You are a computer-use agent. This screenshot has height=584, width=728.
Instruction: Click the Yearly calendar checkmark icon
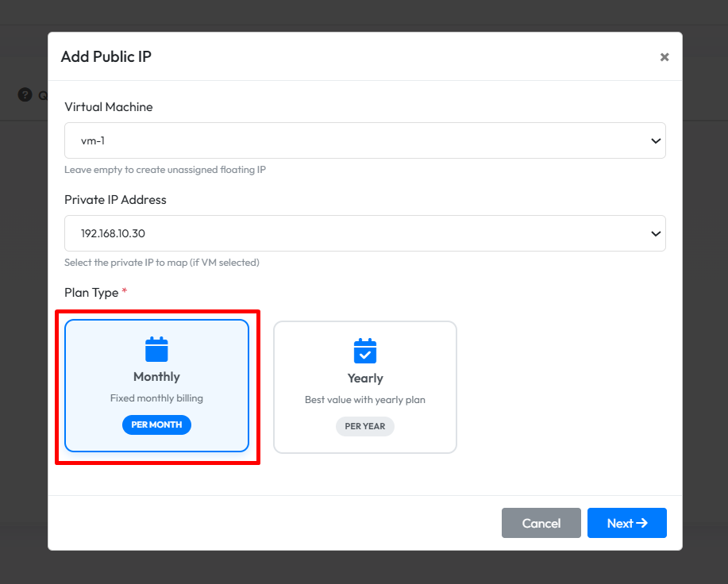(x=364, y=351)
